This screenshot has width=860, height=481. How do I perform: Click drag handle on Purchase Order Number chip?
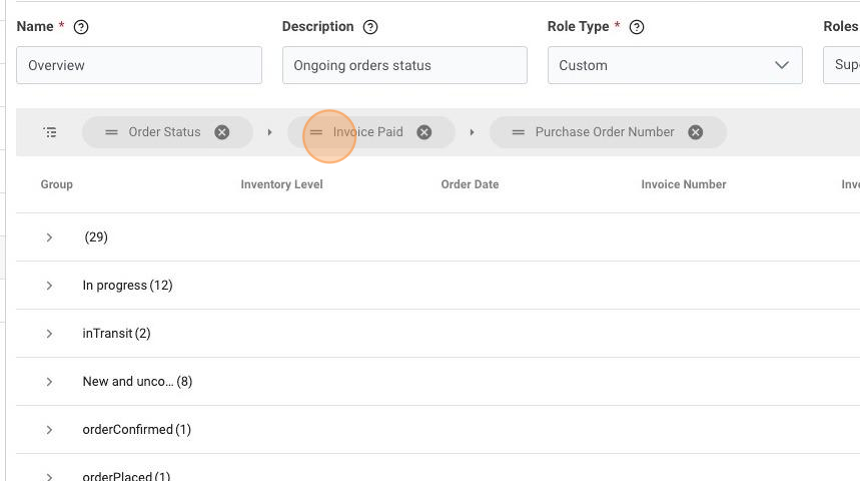point(518,132)
